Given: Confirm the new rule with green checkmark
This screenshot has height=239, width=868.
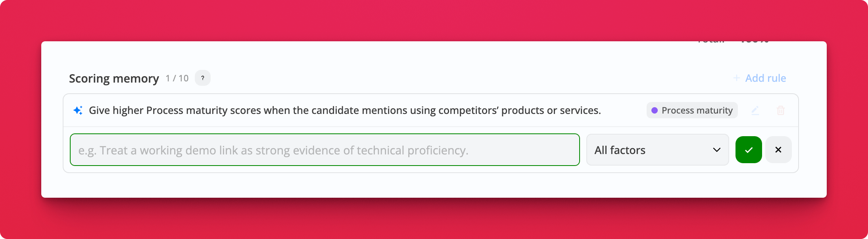Looking at the screenshot, I should coord(749,150).
